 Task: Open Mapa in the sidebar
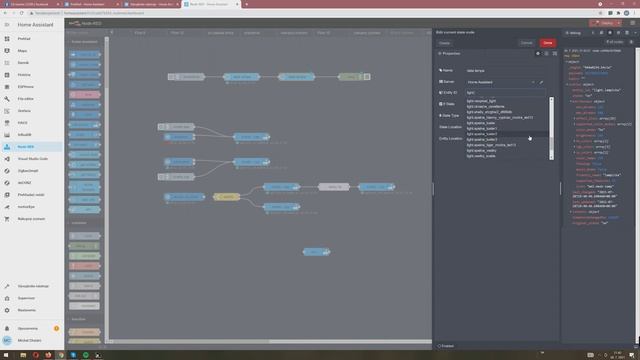(x=31, y=51)
